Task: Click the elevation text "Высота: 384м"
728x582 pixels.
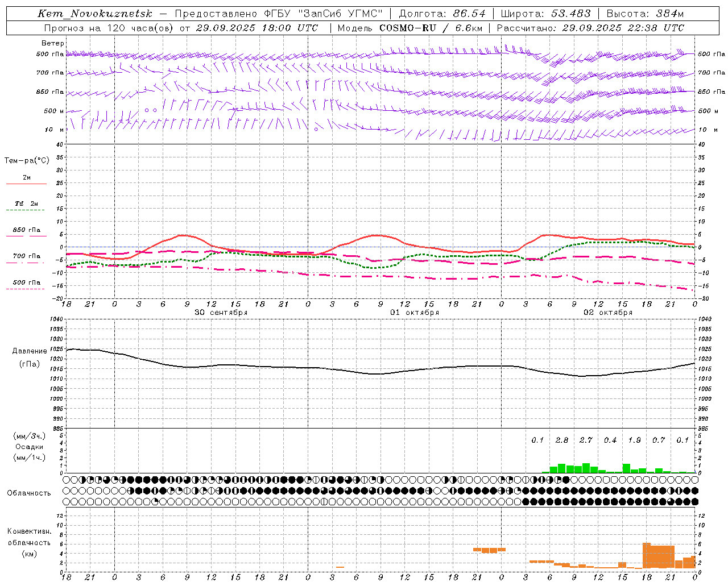Action: [x=645, y=14]
